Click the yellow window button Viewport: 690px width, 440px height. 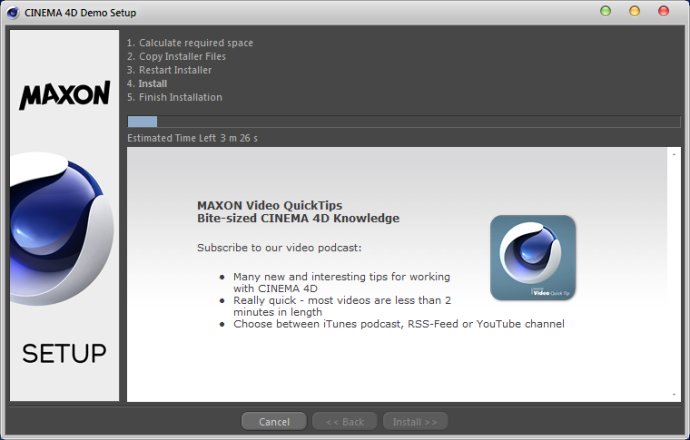tap(634, 11)
